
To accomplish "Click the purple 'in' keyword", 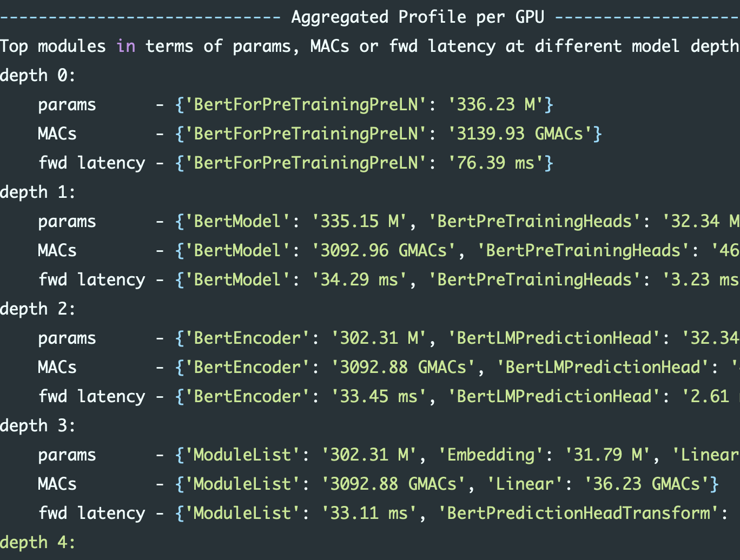I will [x=126, y=46].
